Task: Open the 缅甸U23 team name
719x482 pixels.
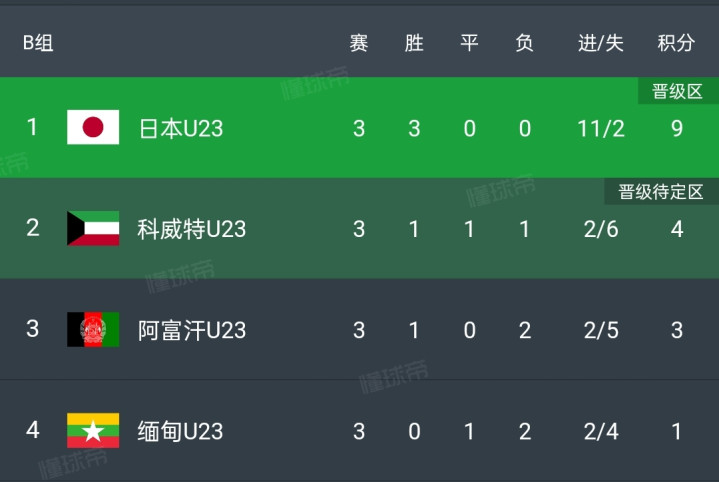Action: pyautogui.click(x=180, y=432)
